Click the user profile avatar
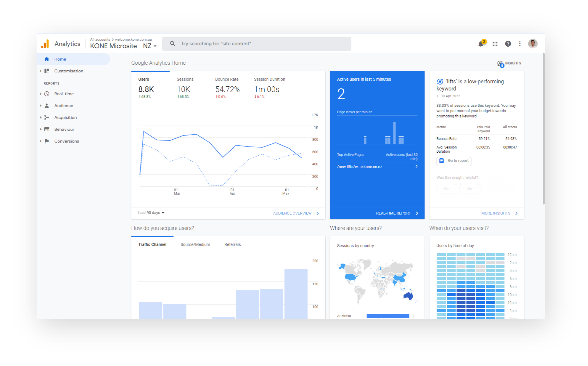 532,44
